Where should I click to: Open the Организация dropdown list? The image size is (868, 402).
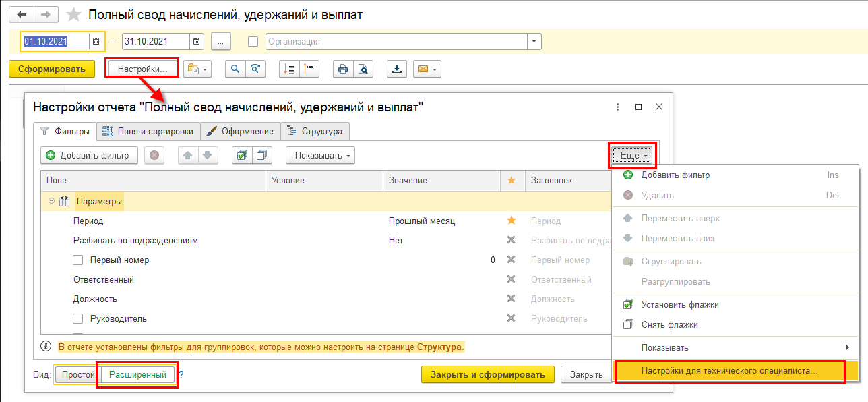click(x=534, y=42)
